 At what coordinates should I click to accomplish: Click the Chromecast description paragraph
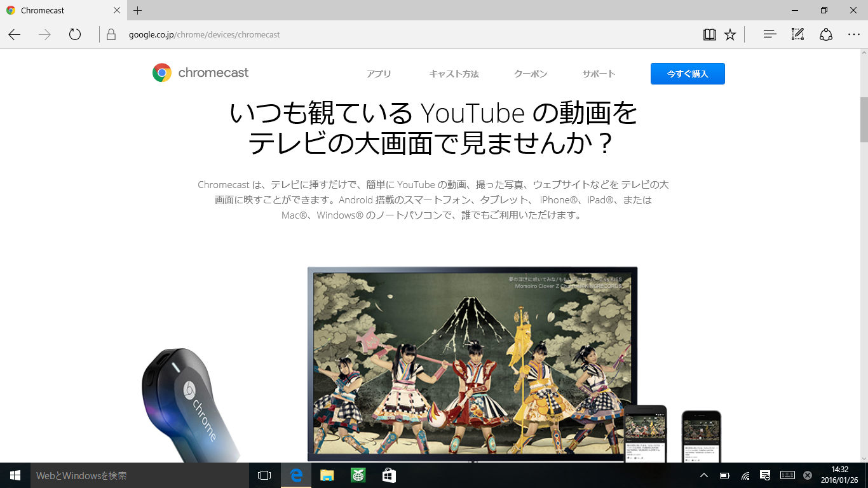point(433,200)
